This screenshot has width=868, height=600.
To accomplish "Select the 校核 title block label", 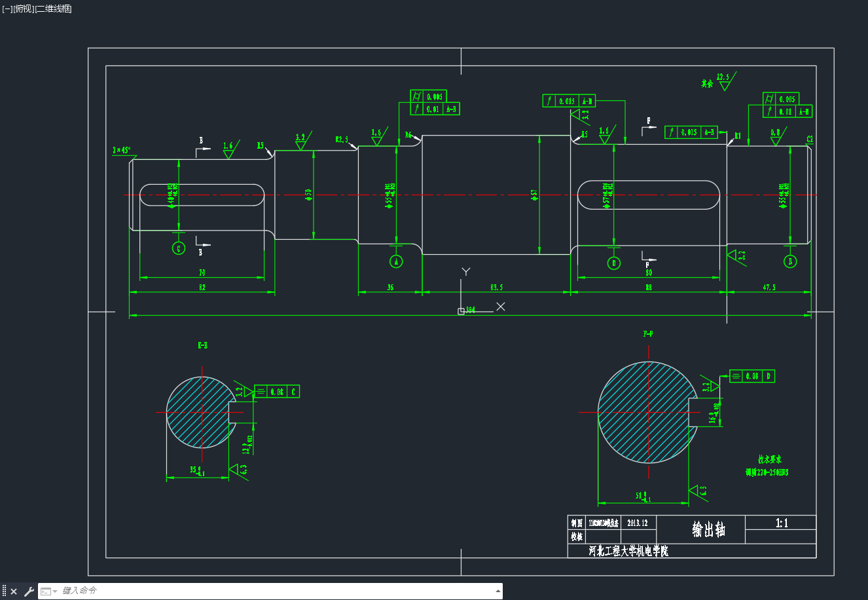I will click(576, 536).
